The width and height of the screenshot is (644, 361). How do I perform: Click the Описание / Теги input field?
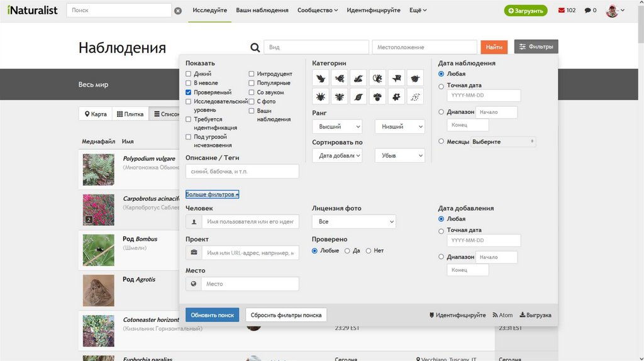tap(242, 172)
